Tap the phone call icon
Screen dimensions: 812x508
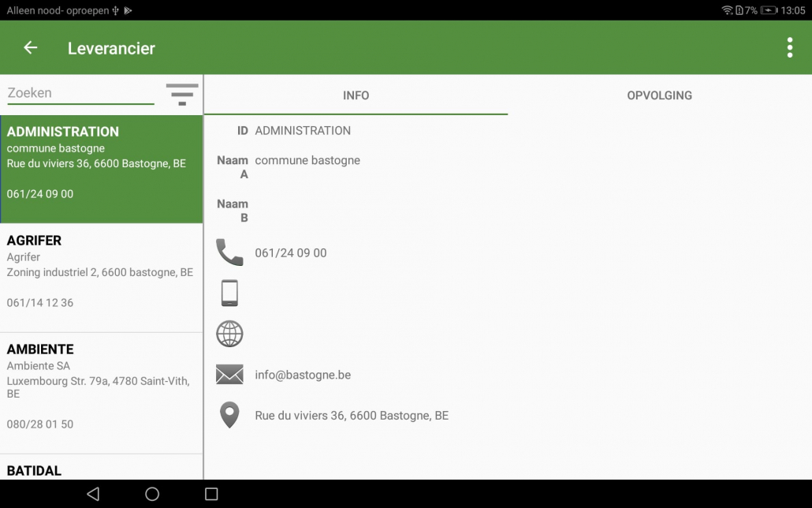(x=229, y=252)
